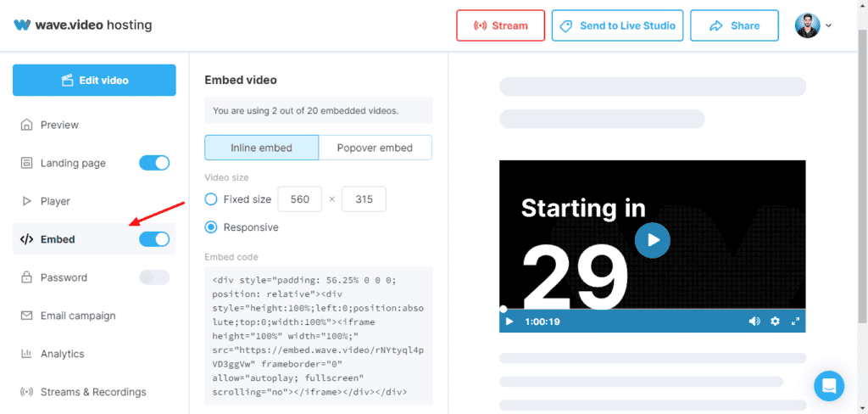Click the user profile avatar
Image resolution: width=868 pixels, height=414 pixels.
click(807, 25)
